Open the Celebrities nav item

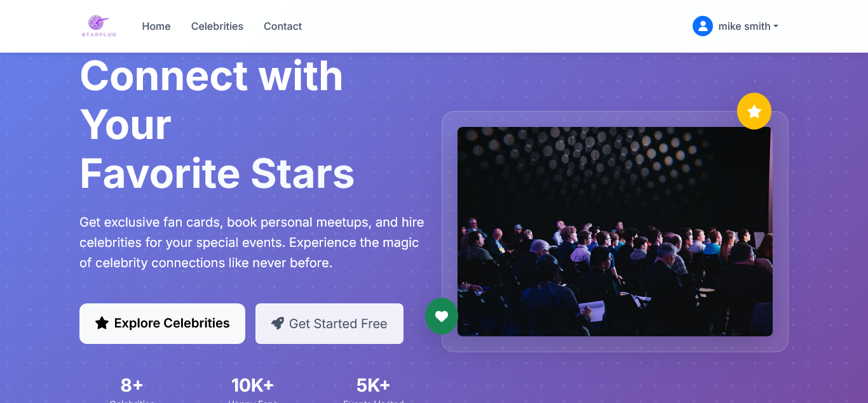(x=217, y=26)
